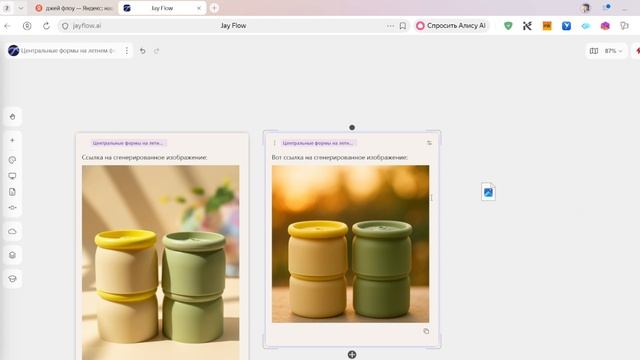The image size is (640, 360).
Task: Open the blue Y extension icon
Action: point(566,26)
